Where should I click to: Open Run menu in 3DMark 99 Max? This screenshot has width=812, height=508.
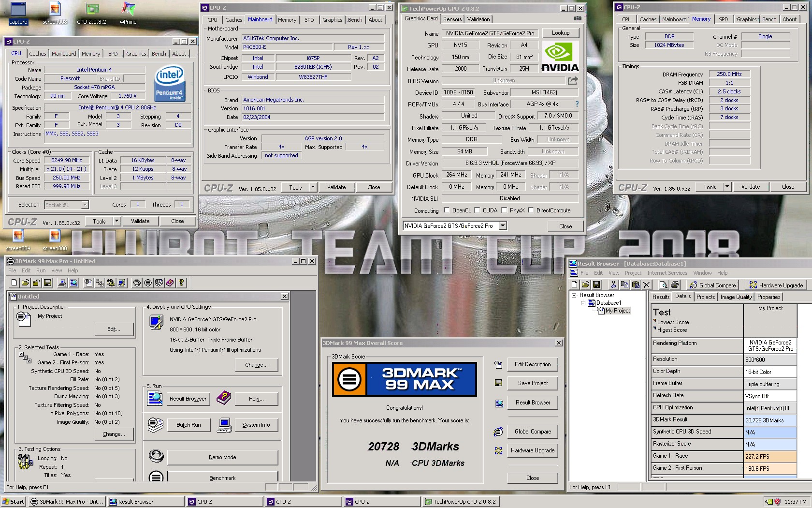pos(41,270)
